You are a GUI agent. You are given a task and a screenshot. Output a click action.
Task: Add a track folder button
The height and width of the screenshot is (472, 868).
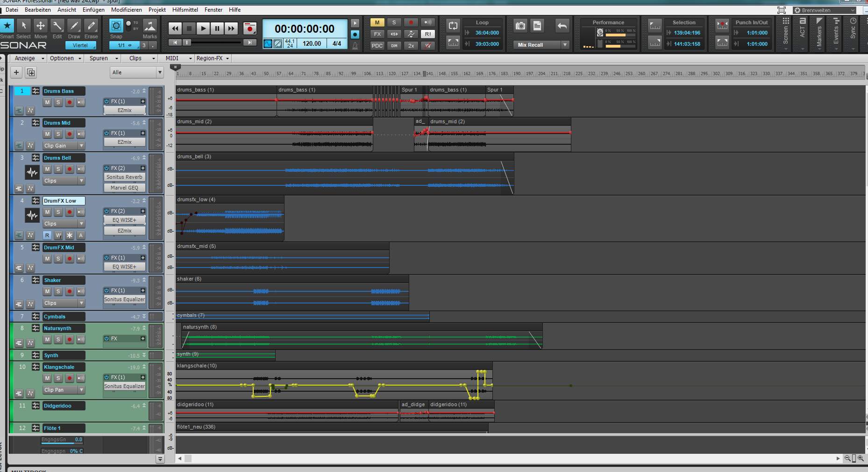coord(31,72)
